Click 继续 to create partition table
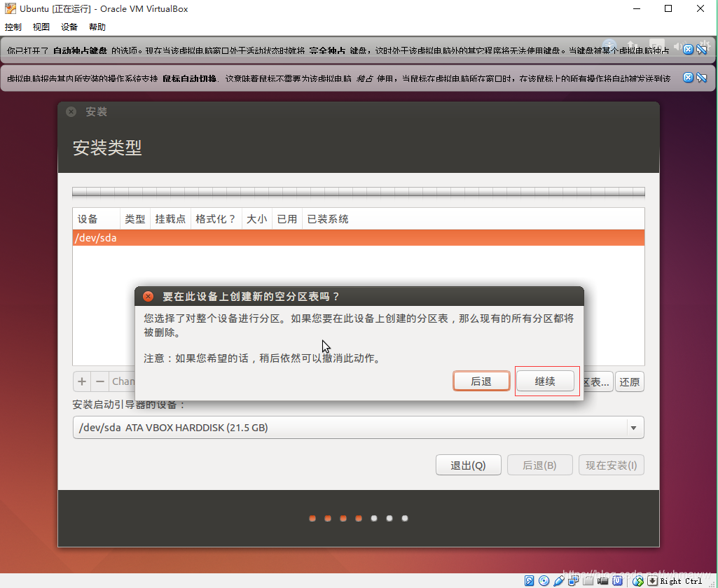 point(545,381)
